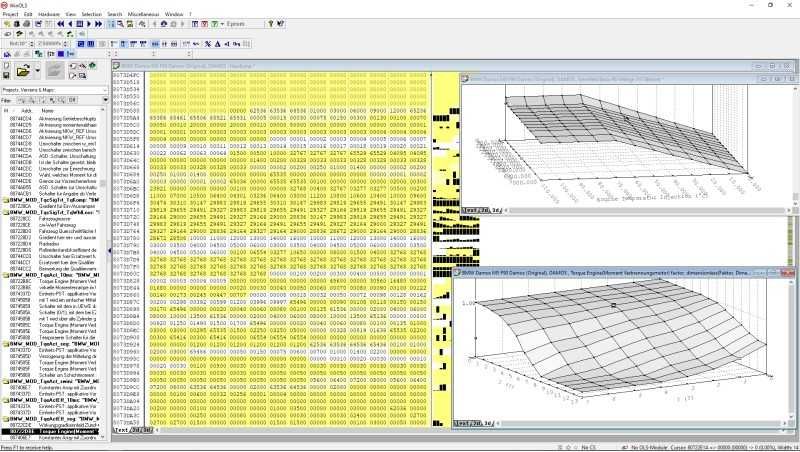This screenshot has height=452, width=800.
Task: Click the context help arrow-question icon
Action: (x=280, y=23)
